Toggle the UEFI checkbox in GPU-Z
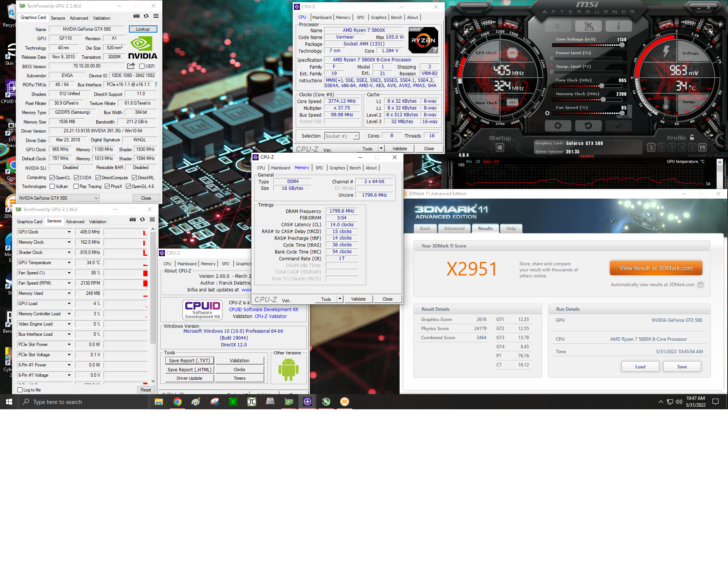 (x=142, y=66)
